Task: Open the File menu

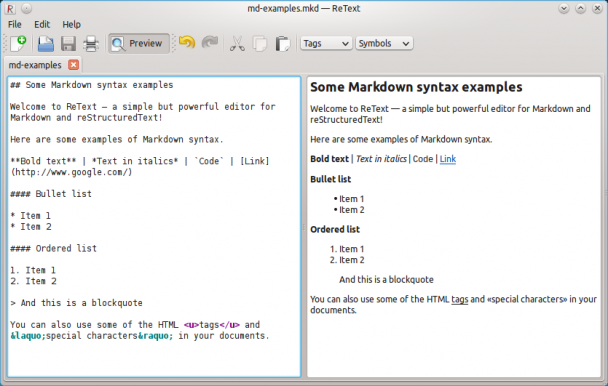Action: coord(15,24)
